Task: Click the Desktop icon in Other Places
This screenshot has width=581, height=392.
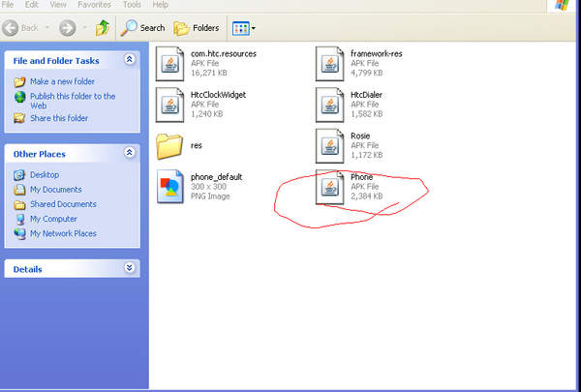Action: click(19, 175)
